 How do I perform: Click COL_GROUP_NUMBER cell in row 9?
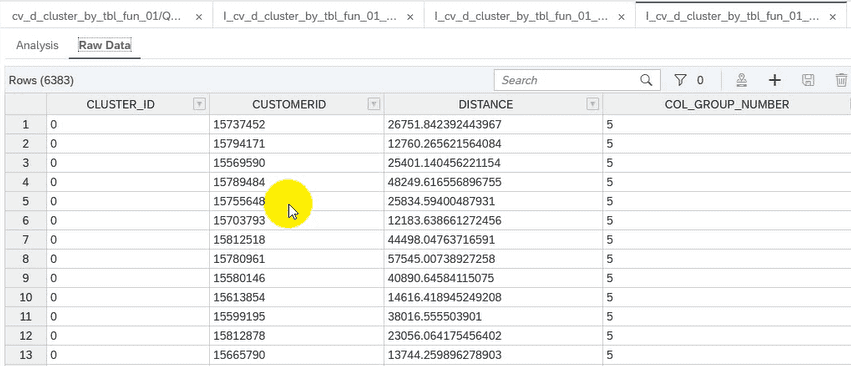point(727,278)
